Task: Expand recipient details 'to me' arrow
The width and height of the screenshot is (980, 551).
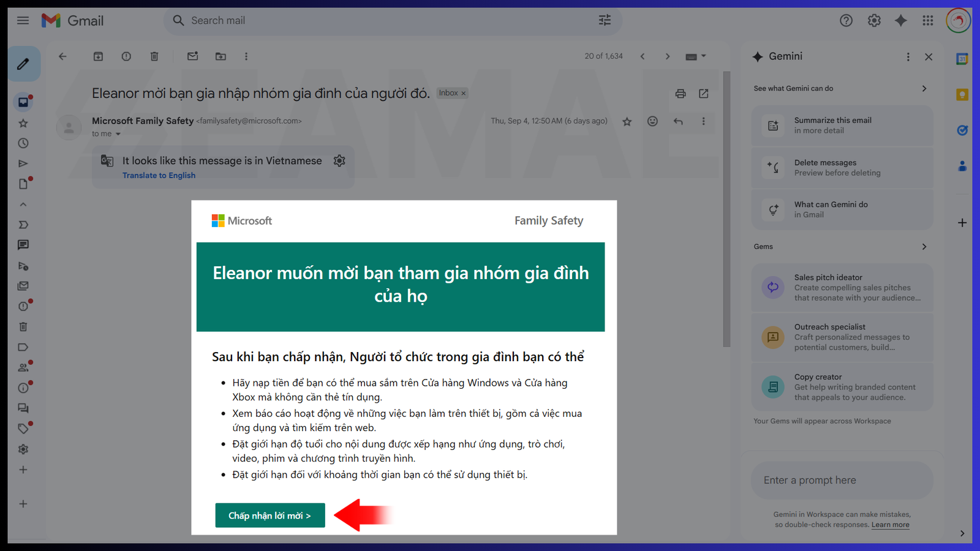Action: pyautogui.click(x=118, y=134)
